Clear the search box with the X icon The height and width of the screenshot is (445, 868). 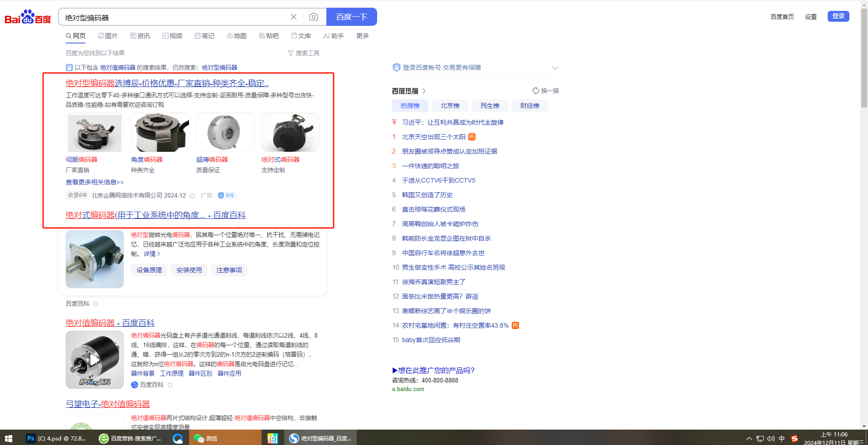[x=294, y=17]
